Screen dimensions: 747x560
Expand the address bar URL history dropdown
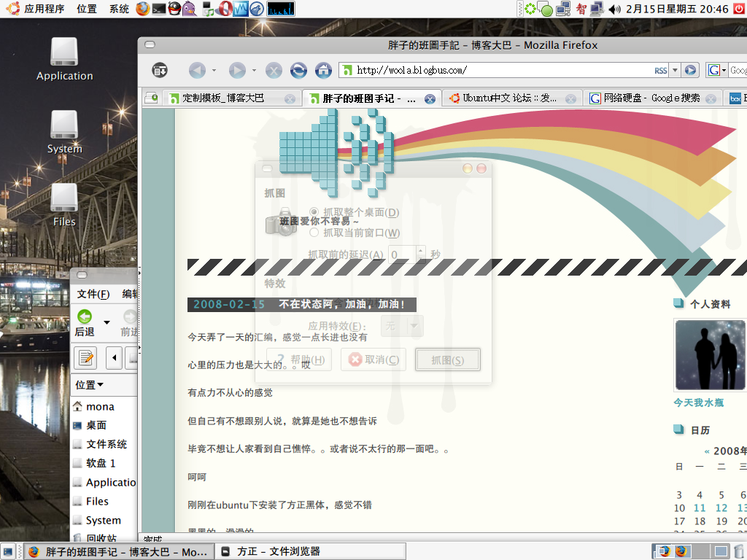coord(675,71)
